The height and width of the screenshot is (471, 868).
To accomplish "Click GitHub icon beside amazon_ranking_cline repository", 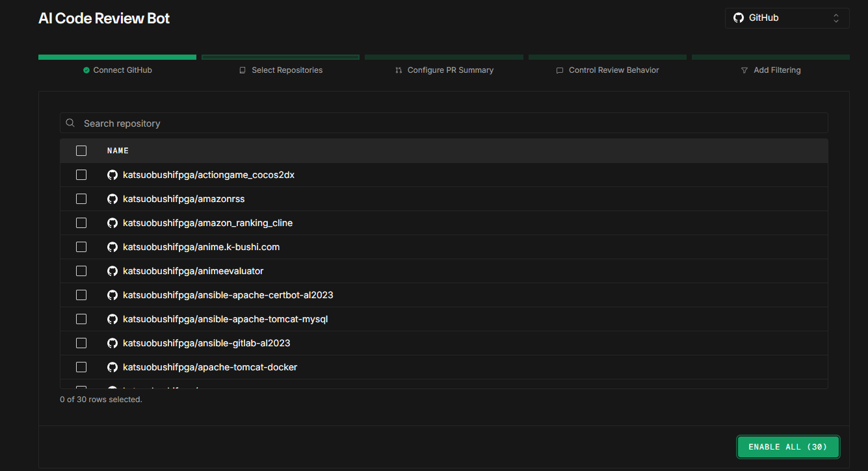I will [112, 223].
